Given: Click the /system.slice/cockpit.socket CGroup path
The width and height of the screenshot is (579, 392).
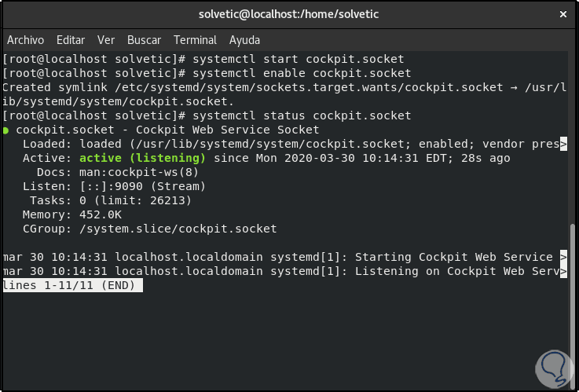Looking at the screenshot, I should [x=178, y=229].
